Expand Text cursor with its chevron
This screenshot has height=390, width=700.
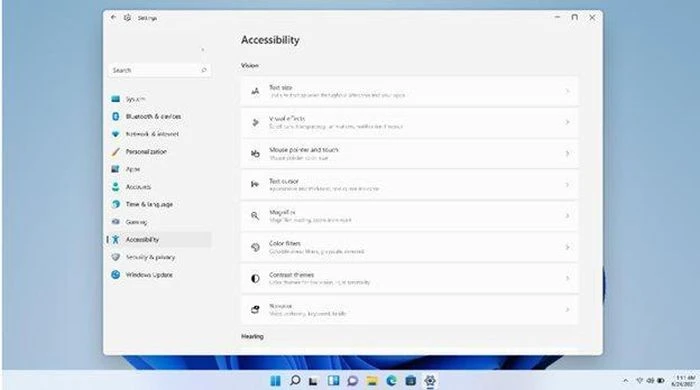[x=567, y=185]
